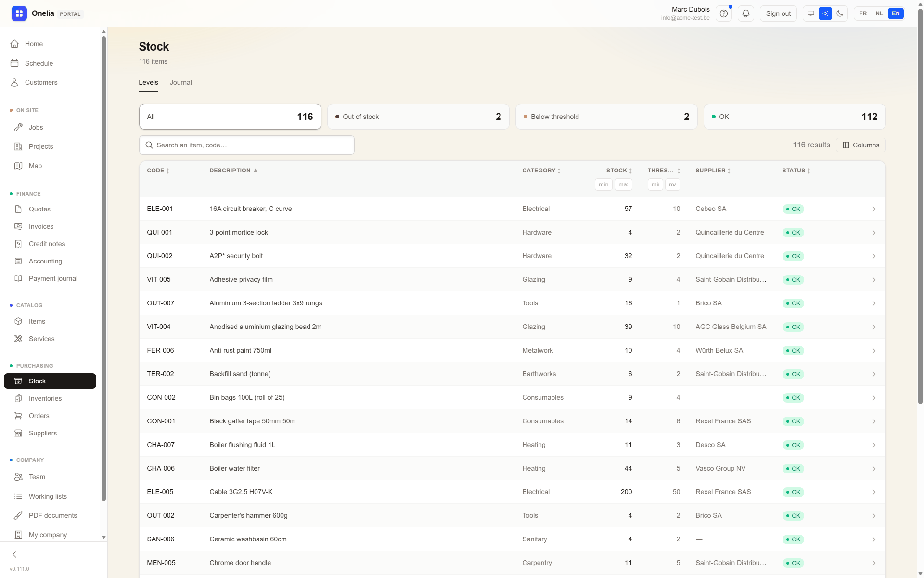Click the Stock sidebar icon
924x578 pixels.
click(x=18, y=381)
